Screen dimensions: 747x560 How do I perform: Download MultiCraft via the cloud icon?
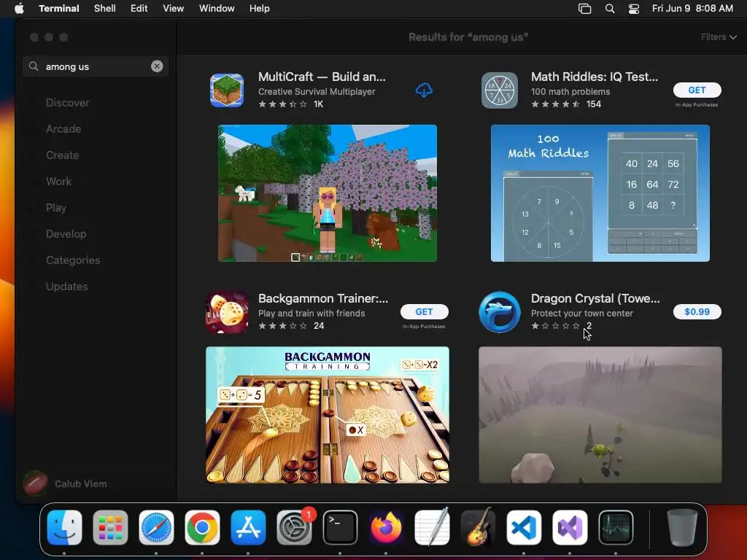click(424, 90)
